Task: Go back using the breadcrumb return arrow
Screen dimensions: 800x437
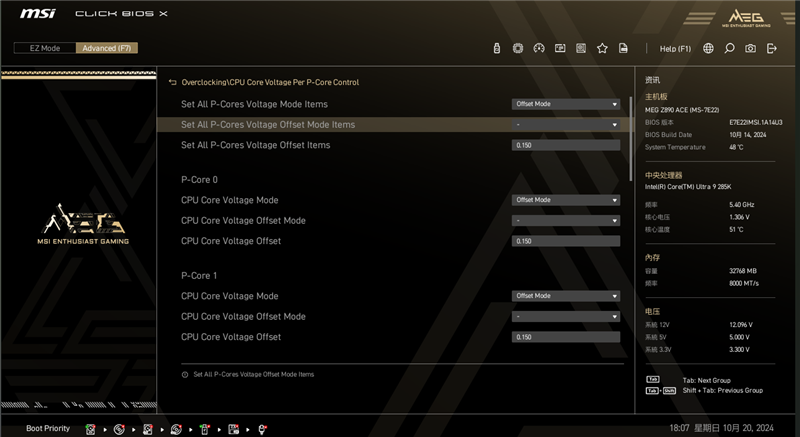Action: (172, 82)
